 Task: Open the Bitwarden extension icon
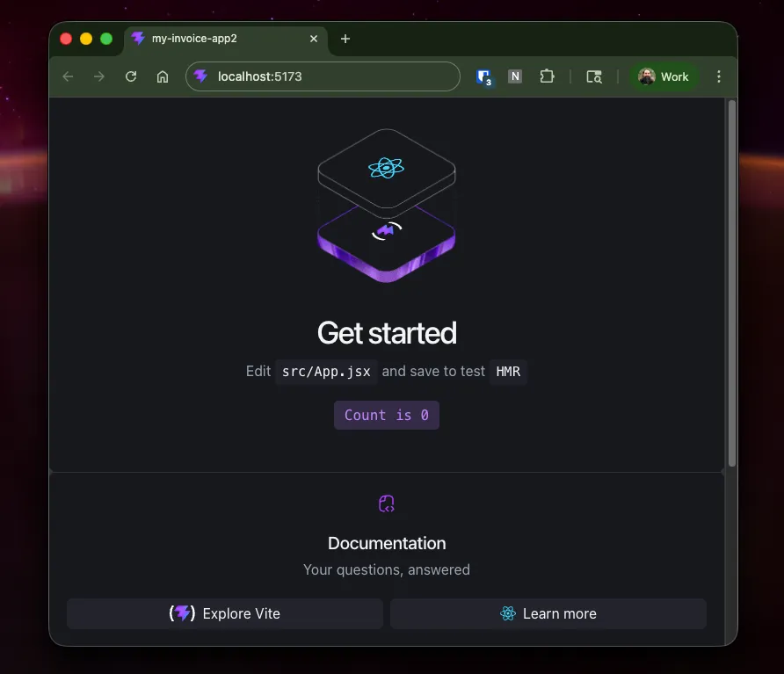(x=483, y=76)
